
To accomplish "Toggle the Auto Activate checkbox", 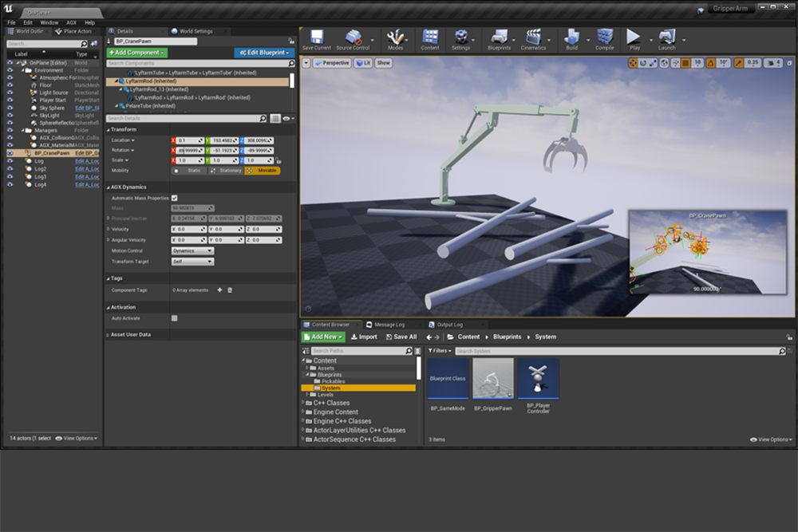I will (175, 318).
